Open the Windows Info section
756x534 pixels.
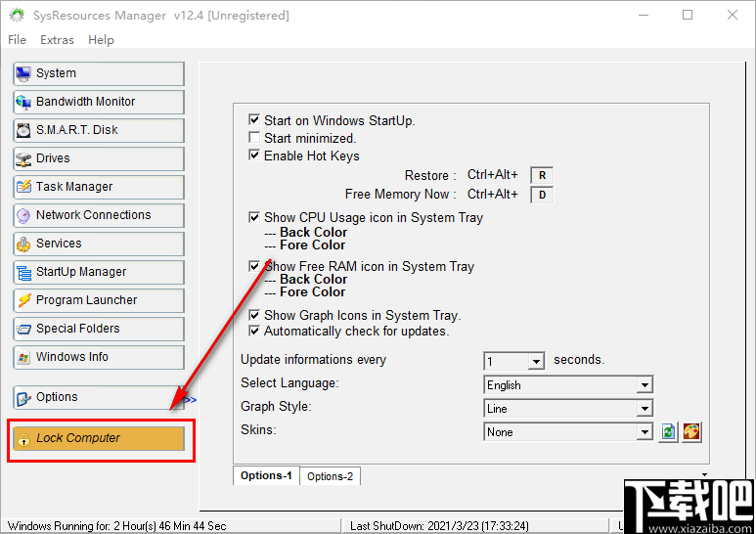pyautogui.click(x=99, y=357)
